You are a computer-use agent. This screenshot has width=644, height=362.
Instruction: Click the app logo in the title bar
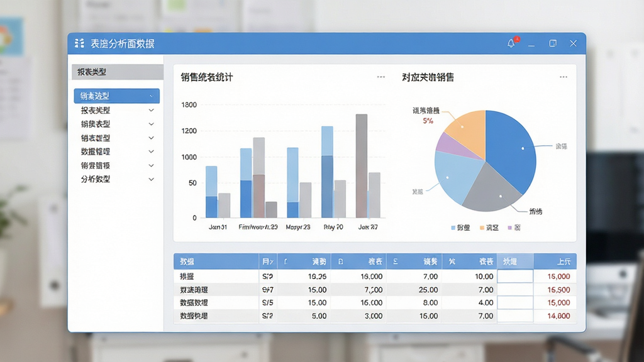(79, 43)
